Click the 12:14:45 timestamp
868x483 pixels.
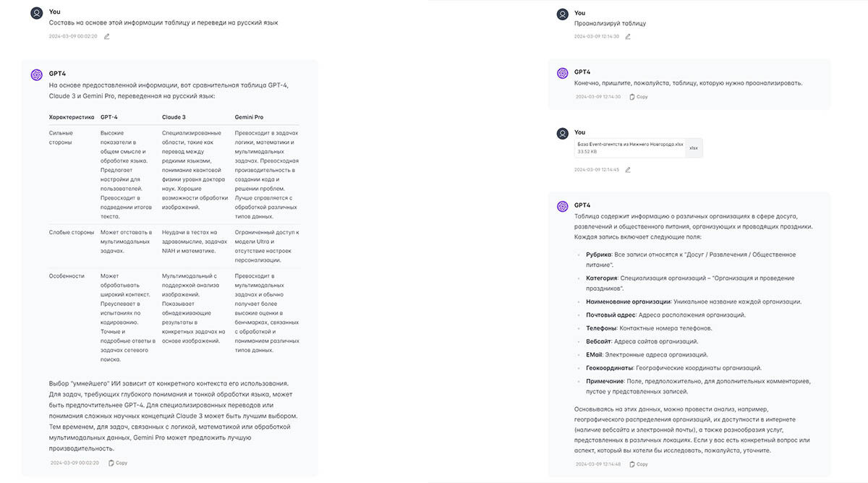click(x=597, y=170)
